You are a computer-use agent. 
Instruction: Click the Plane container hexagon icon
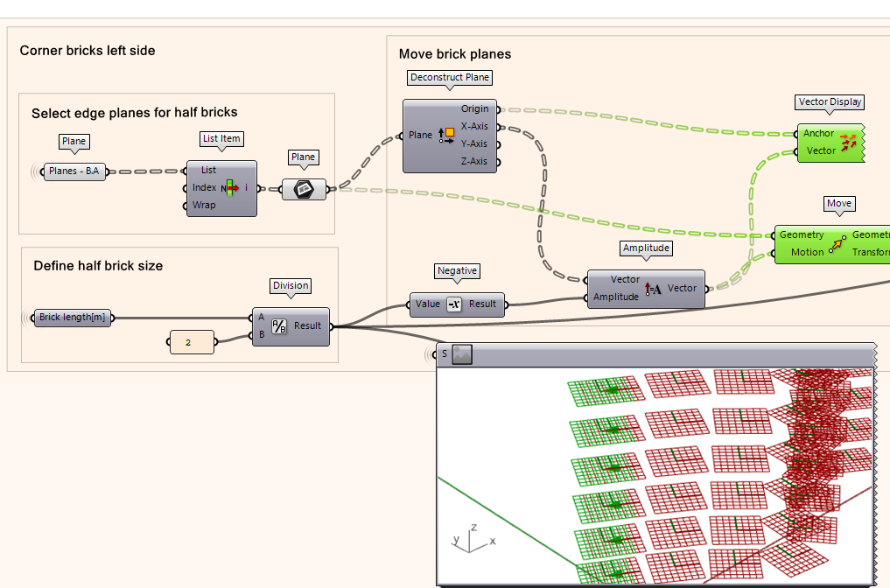pos(303,189)
